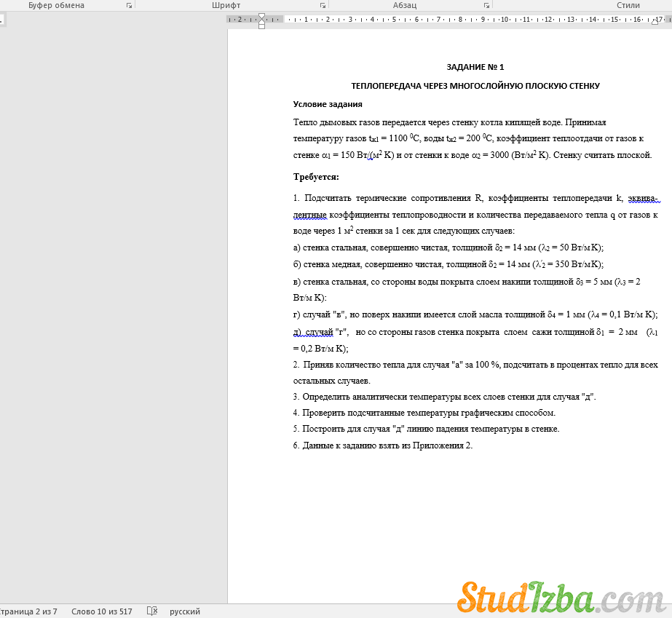This screenshot has width=672, height=618.
Task: Open the Абзац dialog launcher
Action: point(486,6)
